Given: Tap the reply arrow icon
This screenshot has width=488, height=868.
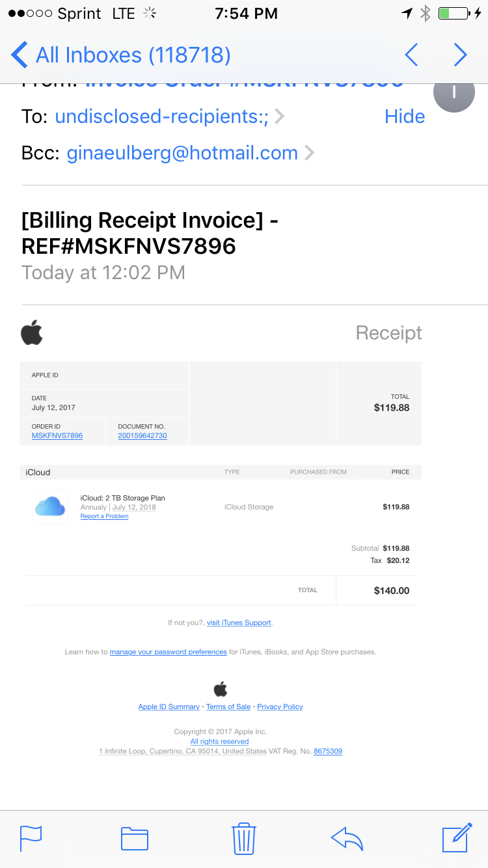Looking at the screenshot, I should (x=347, y=838).
